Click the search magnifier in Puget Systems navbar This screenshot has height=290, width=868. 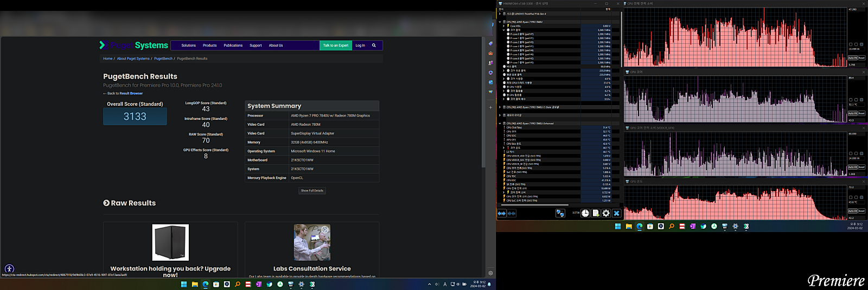374,46
